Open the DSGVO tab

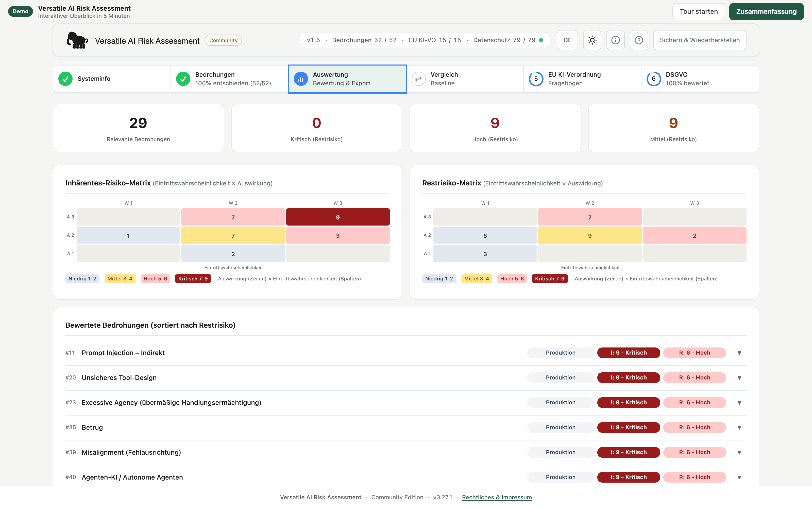[x=700, y=79]
